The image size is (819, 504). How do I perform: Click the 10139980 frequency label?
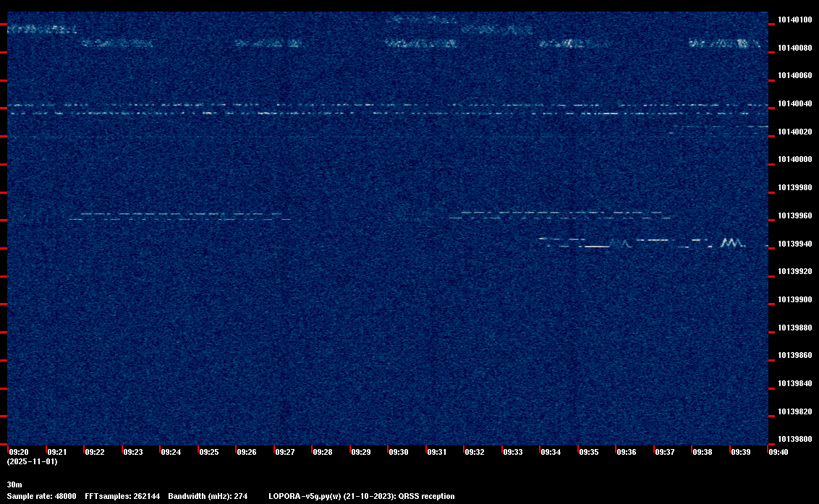(795, 187)
